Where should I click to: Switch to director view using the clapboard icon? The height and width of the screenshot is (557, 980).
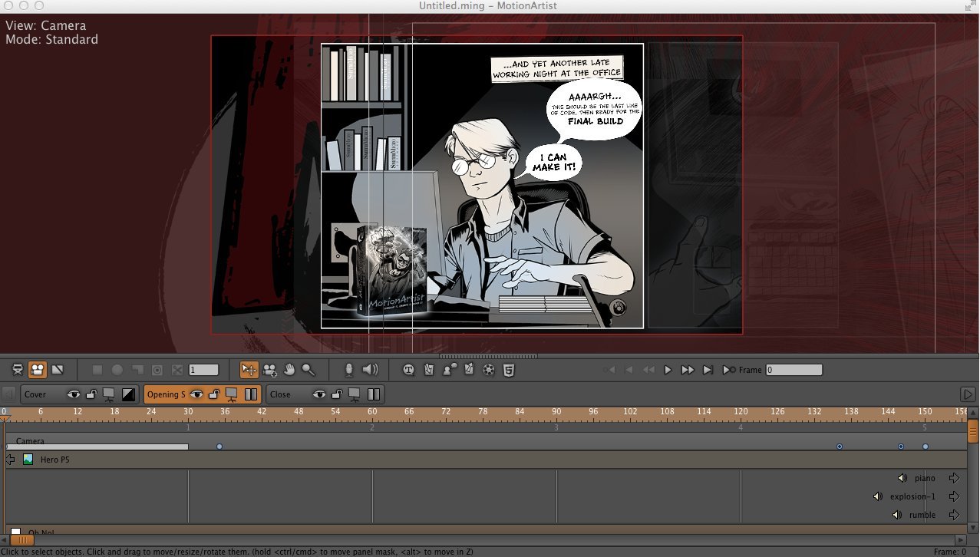point(18,370)
